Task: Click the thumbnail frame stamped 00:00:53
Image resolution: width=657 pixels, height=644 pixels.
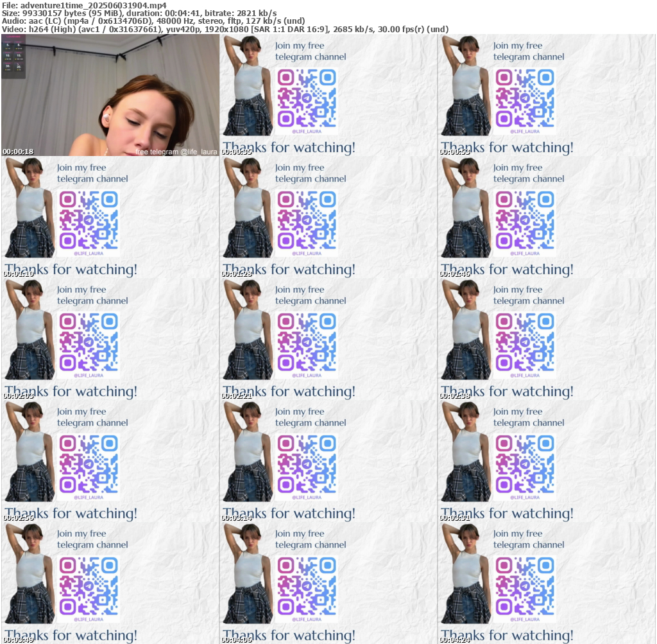Action: pyautogui.click(x=547, y=95)
